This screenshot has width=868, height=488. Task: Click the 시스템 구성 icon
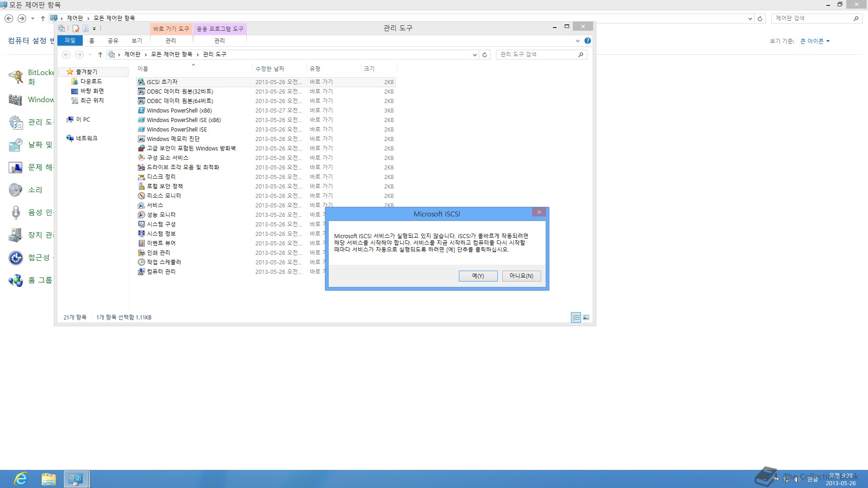(x=142, y=224)
